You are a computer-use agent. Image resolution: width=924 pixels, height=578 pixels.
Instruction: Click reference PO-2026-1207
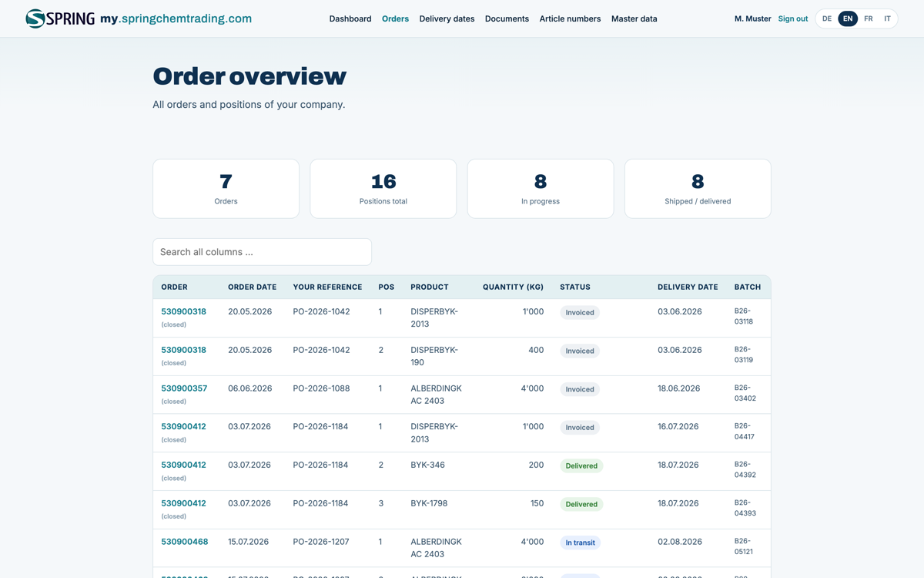321,542
